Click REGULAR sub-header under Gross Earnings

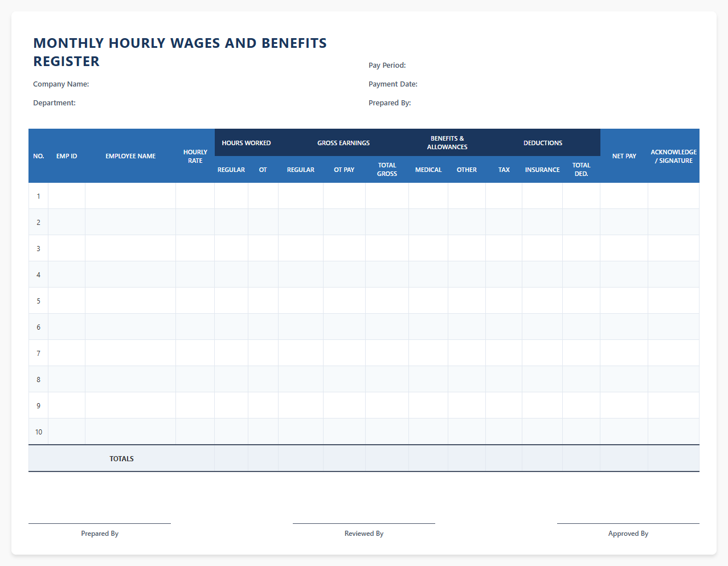click(301, 170)
